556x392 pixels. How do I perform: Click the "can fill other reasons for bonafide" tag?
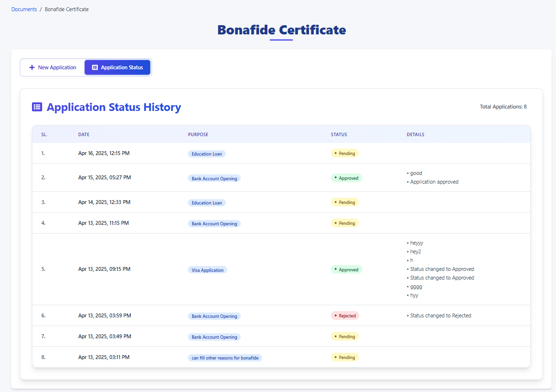tap(225, 358)
